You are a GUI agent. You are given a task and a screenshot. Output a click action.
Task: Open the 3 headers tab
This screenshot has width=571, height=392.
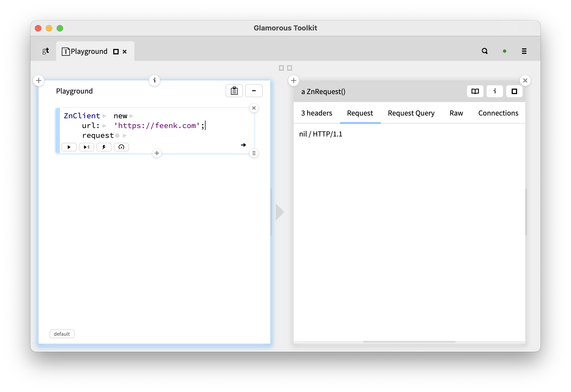[x=316, y=113]
